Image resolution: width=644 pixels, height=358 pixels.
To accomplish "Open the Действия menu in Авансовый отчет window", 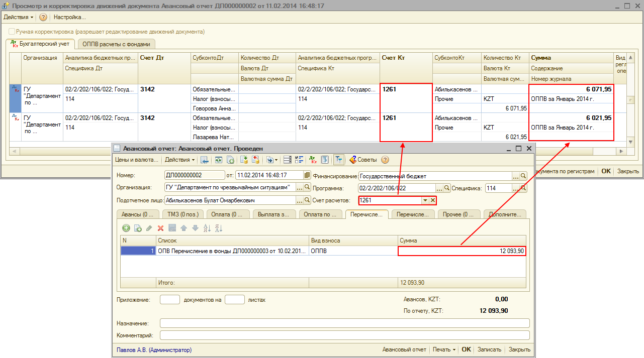I will coord(179,160).
